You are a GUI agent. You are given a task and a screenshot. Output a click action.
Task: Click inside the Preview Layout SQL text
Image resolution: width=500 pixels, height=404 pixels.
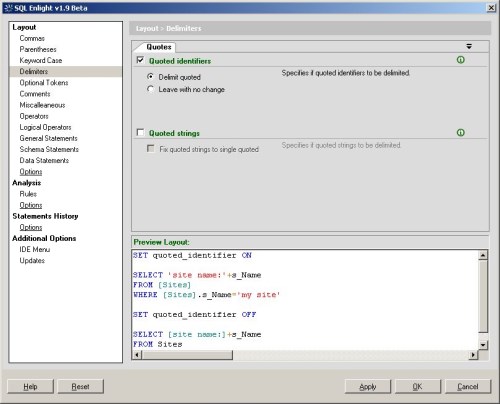tap(305, 300)
